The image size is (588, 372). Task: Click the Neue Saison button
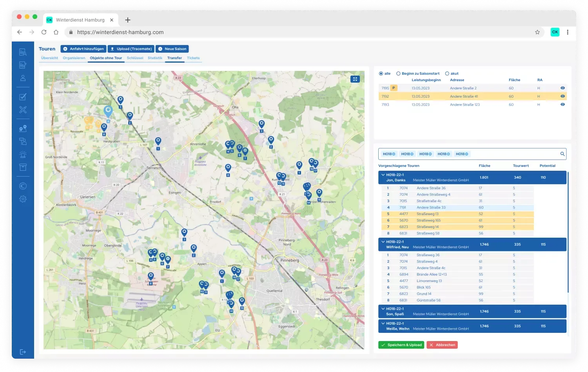click(172, 49)
